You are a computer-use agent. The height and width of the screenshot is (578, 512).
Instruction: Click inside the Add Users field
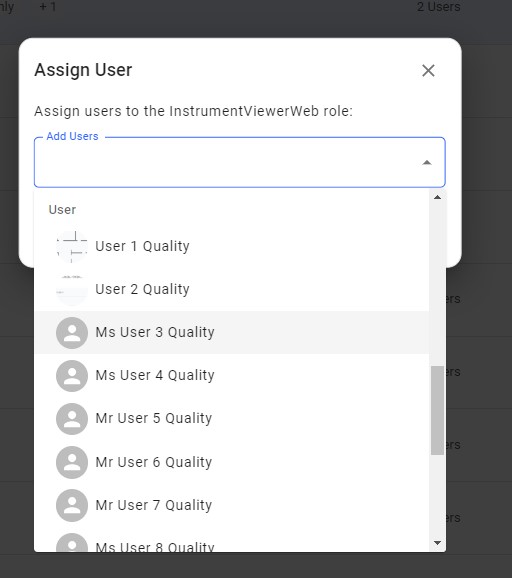coord(240,163)
